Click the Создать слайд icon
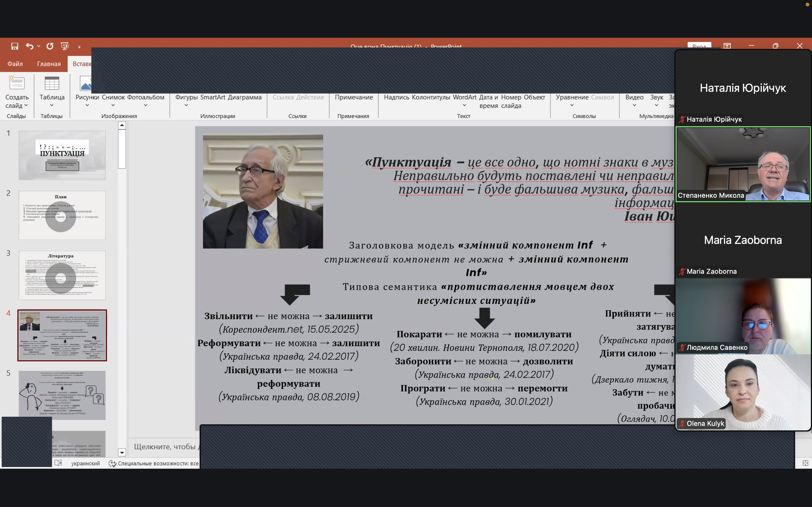This screenshot has height=507, width=812. [x=17, y=83]
